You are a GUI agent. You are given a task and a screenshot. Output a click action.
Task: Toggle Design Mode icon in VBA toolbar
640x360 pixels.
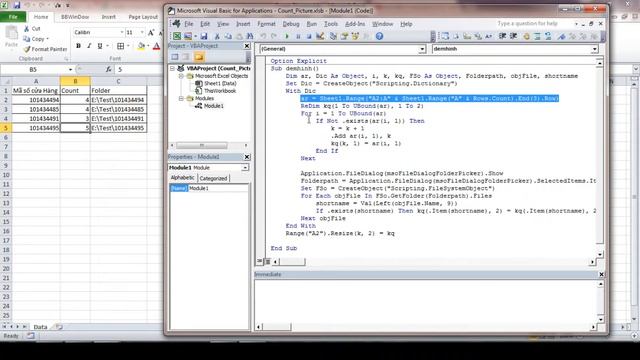coord(320,36)
